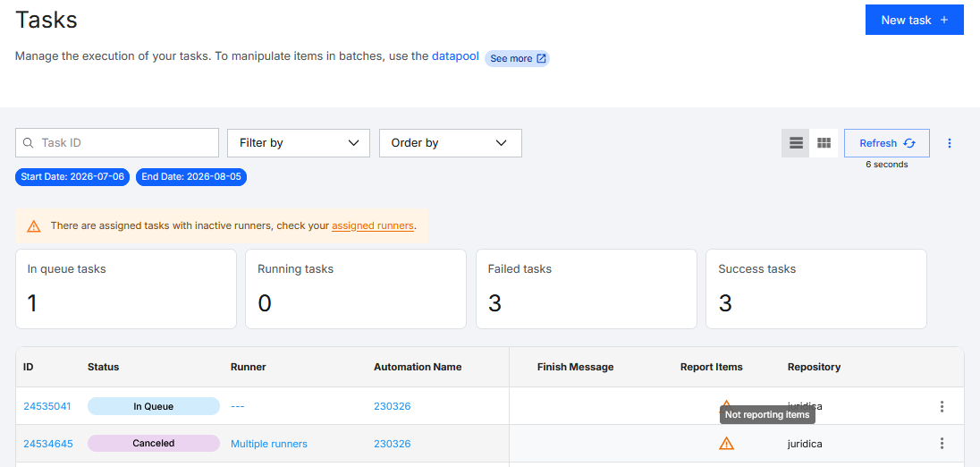Viewport: 980px width, 467px height.
Task: Click the --- runner placeholder link
Action: [238, 406]
